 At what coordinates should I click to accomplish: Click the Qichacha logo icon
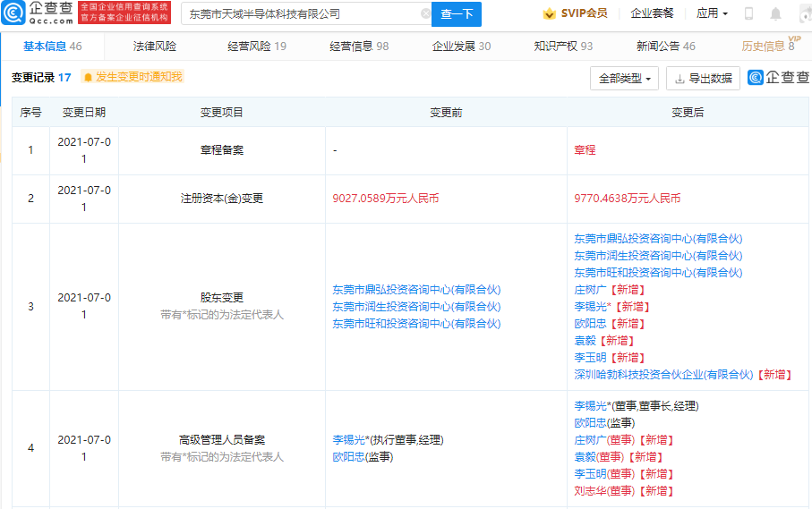pyautogui.click(x=15, y=13)
